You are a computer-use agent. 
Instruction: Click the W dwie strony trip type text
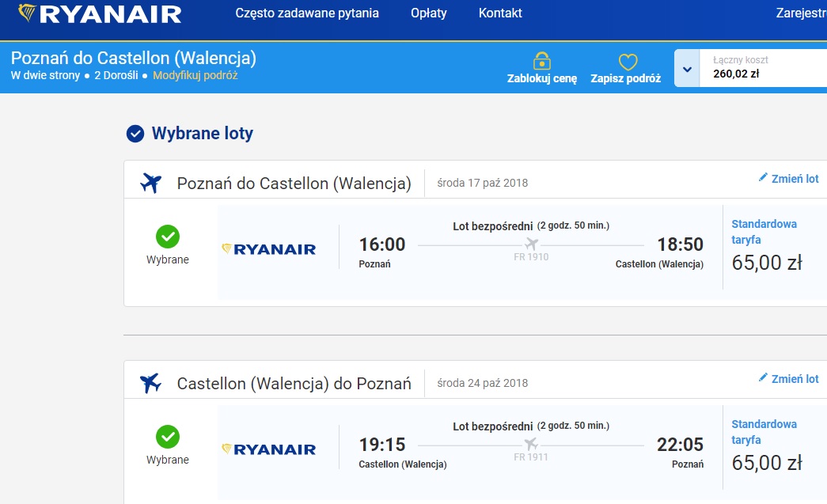click(x=45, y=75)
